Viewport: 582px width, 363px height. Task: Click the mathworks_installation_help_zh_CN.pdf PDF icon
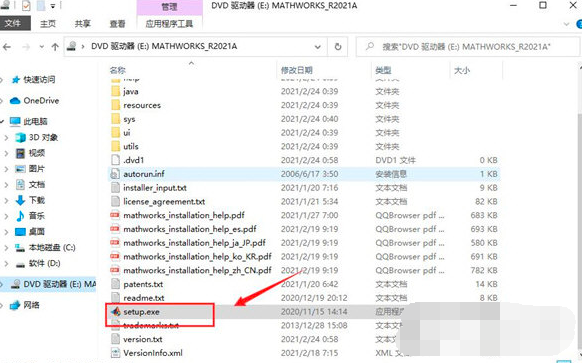[x=115, y=270]
